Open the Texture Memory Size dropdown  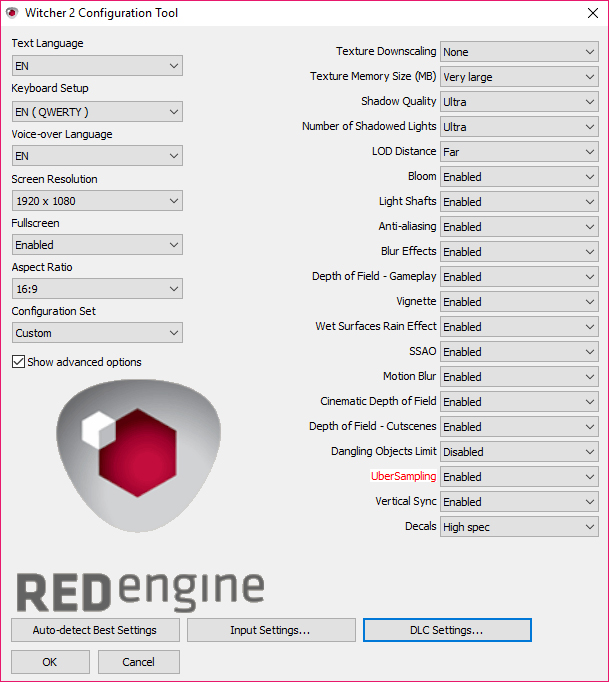[x=519, y=77]
